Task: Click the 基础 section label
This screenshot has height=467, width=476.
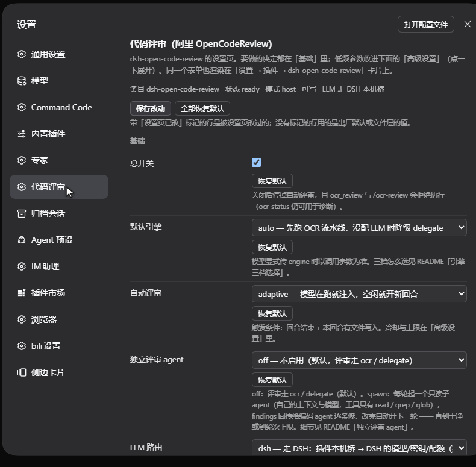Action: pyautogui.click(x=137, y=141)
